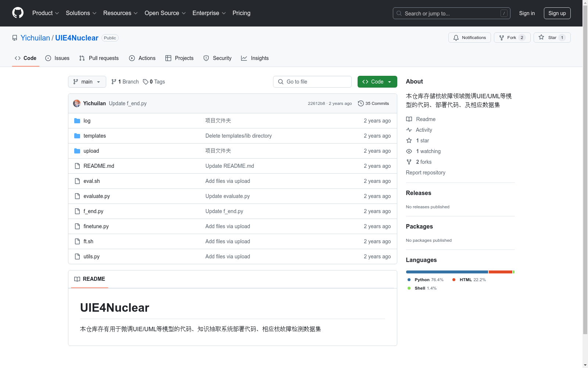Viewport: 588px width, 368px height.
Task: Open the 'Update evaluate.py' commit message
Action: 227,196
